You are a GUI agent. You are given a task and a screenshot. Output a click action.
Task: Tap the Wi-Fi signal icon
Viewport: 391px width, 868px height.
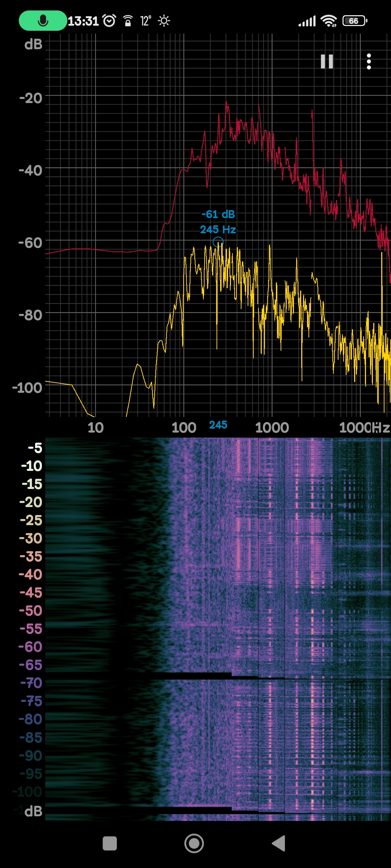pos(329,21)
